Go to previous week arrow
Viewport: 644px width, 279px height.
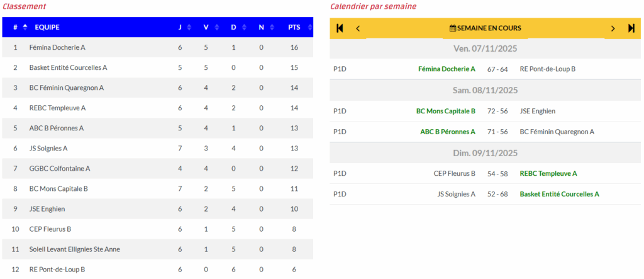(358, 28)
